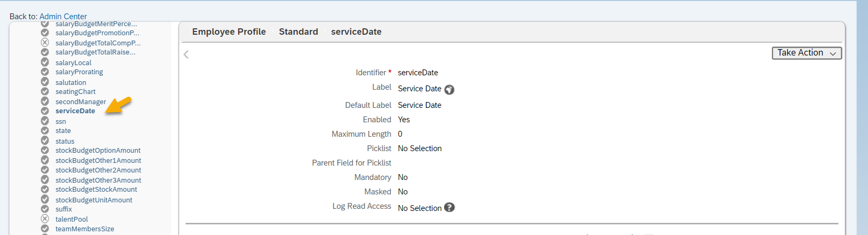The image size is (868, 235).
Task: Click the checkmark status icon beside serviceDate
Action: [x=45, y=111]
